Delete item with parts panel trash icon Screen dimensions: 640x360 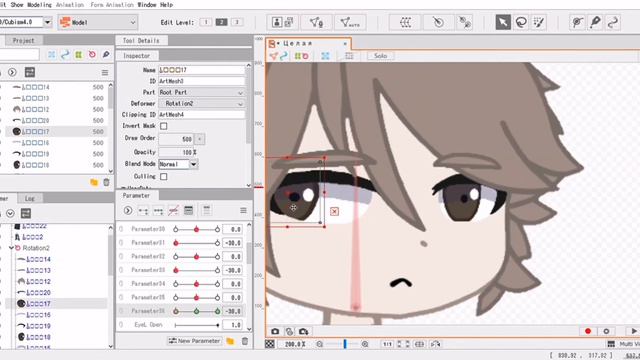107,182
